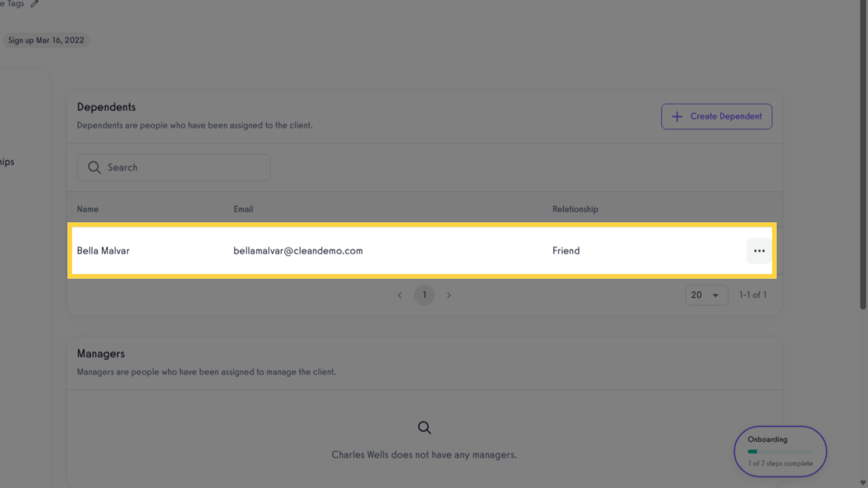Select page 1 in pagination

(x=424, y=295)
